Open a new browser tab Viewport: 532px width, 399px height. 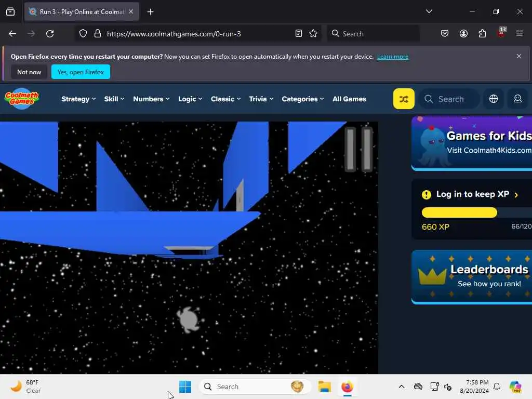[x=150, y=12]
